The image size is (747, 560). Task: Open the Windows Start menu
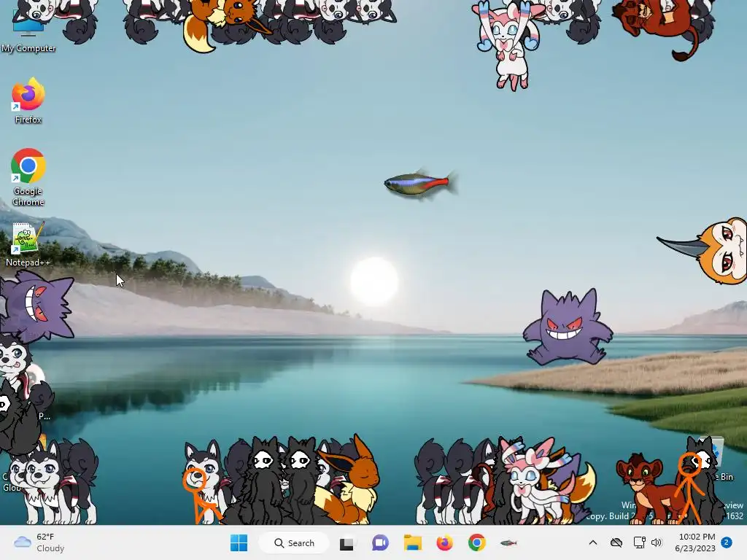click(x=239, y=542)
